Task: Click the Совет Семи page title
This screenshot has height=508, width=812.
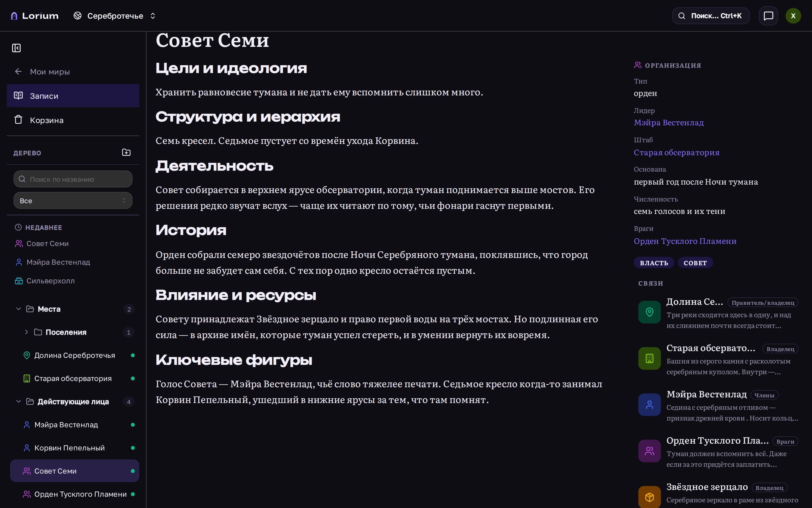Action: point(212,40)
